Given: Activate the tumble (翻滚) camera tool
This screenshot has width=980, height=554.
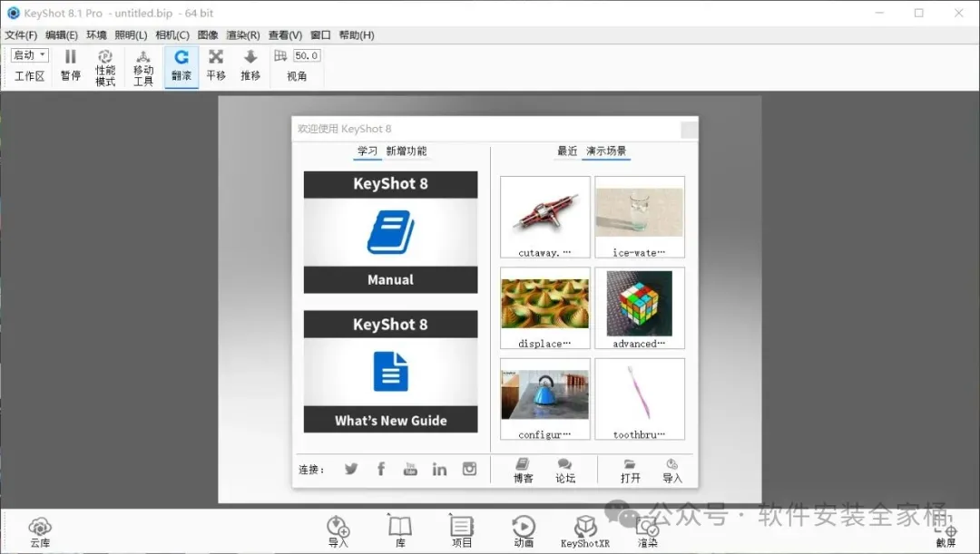Looking at the screenshot, I should coord(181,66).
